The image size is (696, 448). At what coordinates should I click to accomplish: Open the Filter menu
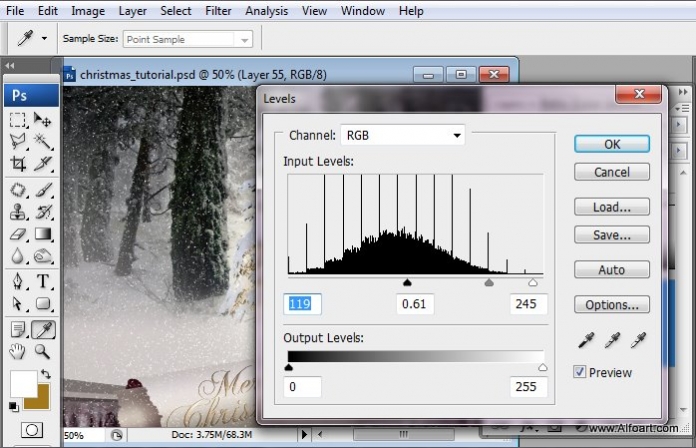(x=218, y=11)
